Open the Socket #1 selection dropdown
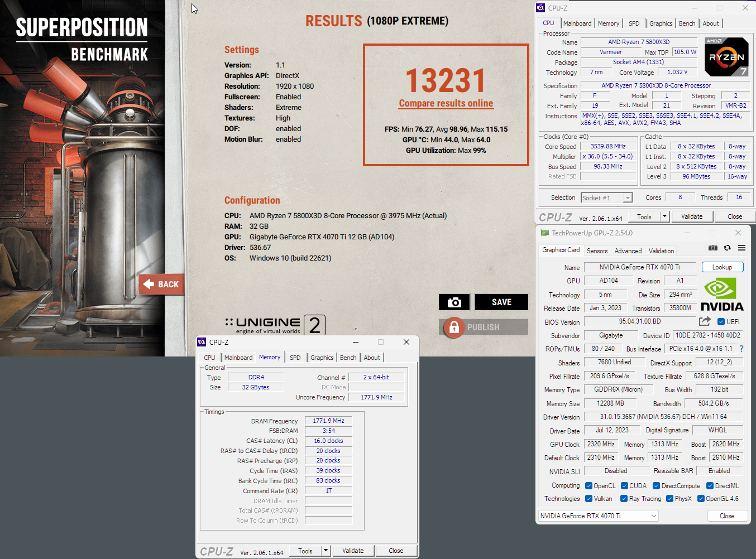The width and height of the screenshot is (756, 559). pos(606,197)
